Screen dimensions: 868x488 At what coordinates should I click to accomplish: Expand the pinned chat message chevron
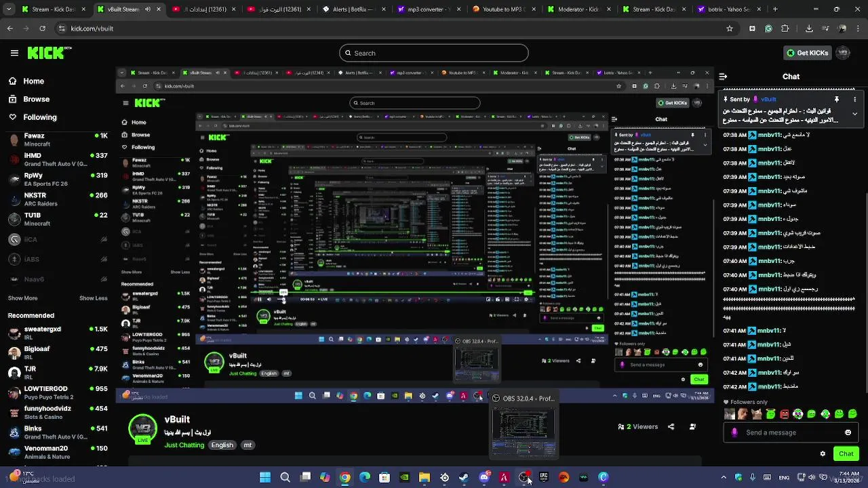854,114
